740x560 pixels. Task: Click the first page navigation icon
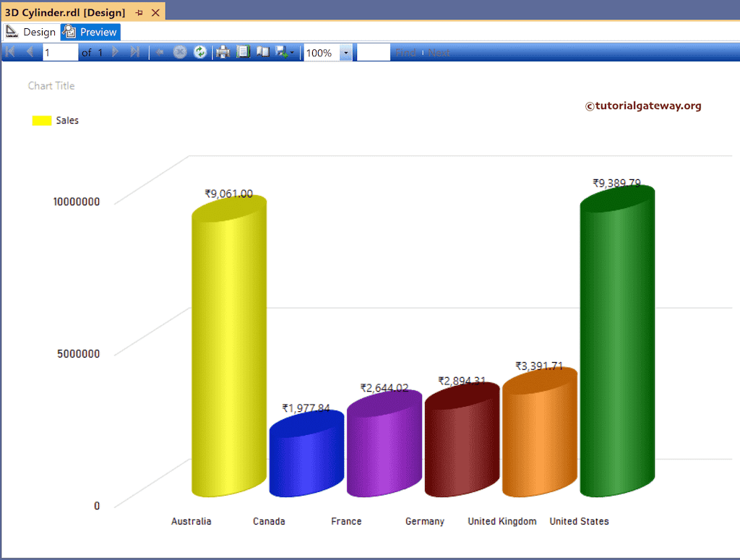[10, 51]
